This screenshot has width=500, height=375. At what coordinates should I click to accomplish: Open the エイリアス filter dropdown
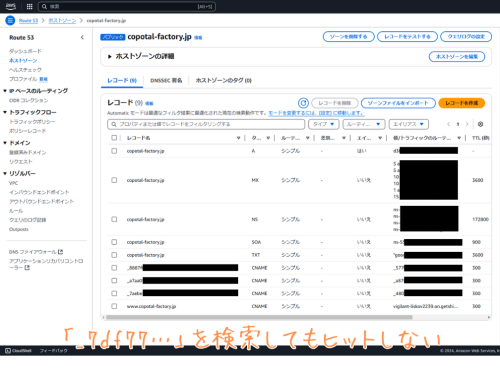409,124
